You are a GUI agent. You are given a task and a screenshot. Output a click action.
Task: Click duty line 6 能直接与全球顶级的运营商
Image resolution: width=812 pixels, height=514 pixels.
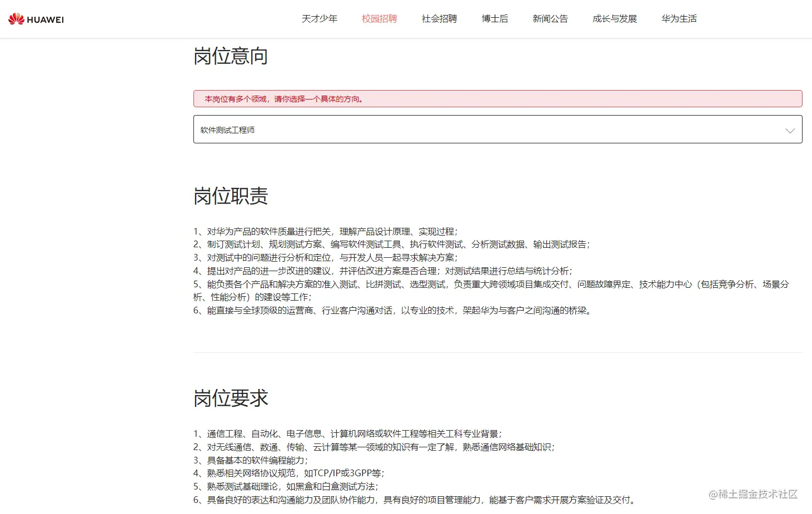(x=393, y=311)
